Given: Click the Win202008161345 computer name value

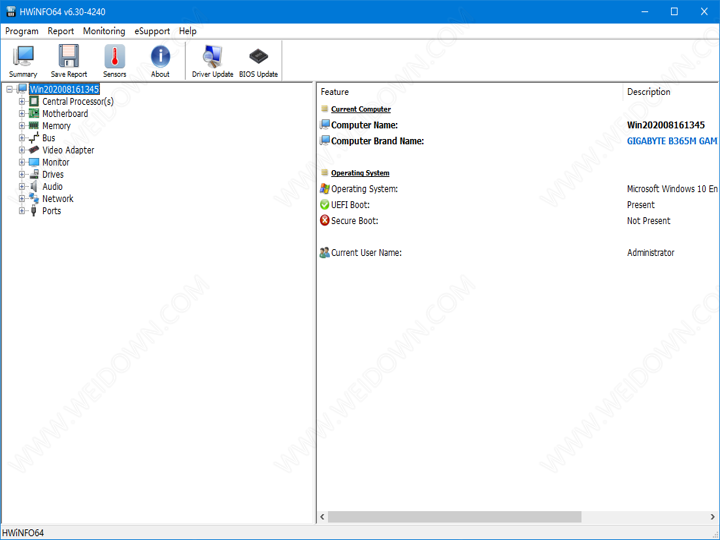Looking at the screenshot, I should click(x=666, y=125).
